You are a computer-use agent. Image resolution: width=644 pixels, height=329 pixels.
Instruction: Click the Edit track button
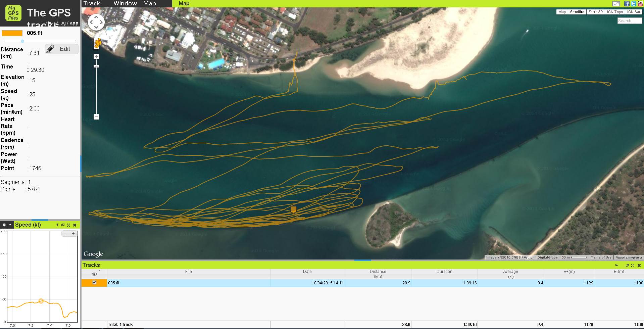pyautogui.click(x=62, y=49)
